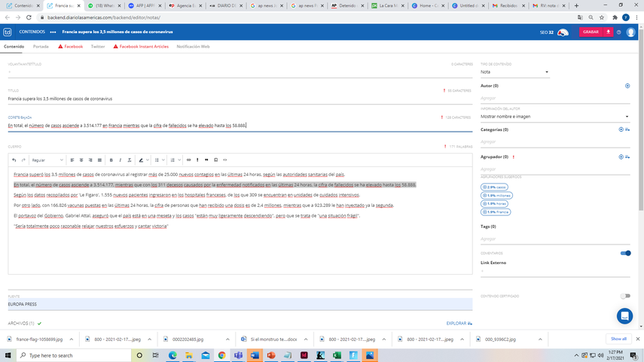Screen dimensions: 644x362
Task: Toggle bold formatting in editor toolbar
Action: coord(111,160)
